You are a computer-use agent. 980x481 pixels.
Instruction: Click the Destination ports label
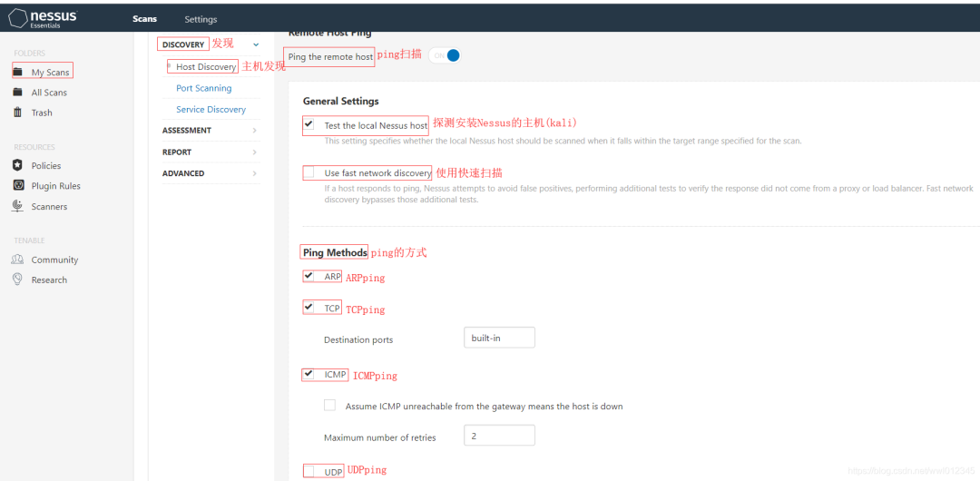(358, 340)
